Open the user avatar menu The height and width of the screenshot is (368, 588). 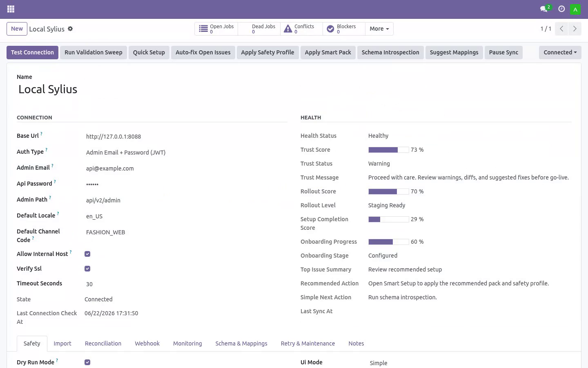(575, 9)
